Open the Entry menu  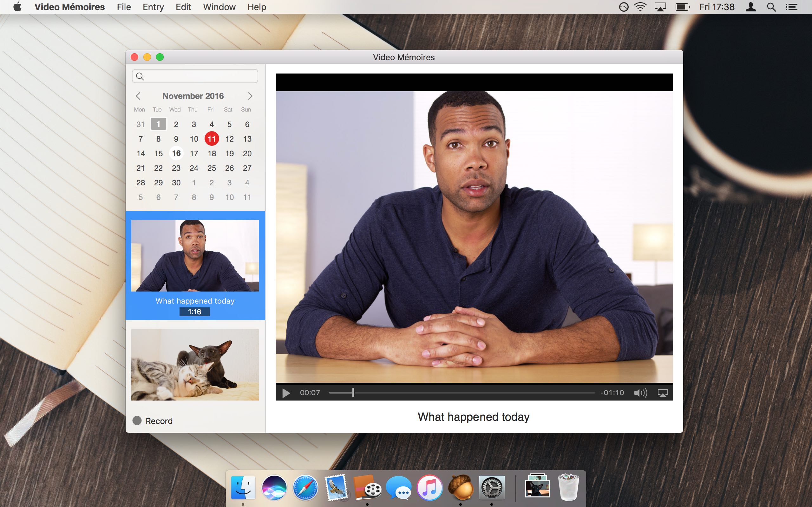click(x=153, y=7)
